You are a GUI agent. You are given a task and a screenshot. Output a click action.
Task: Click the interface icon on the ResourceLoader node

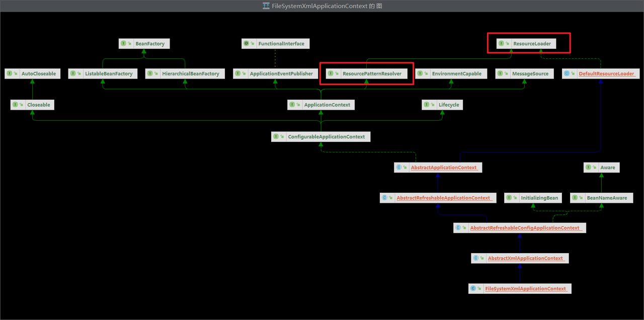(501, 44)
